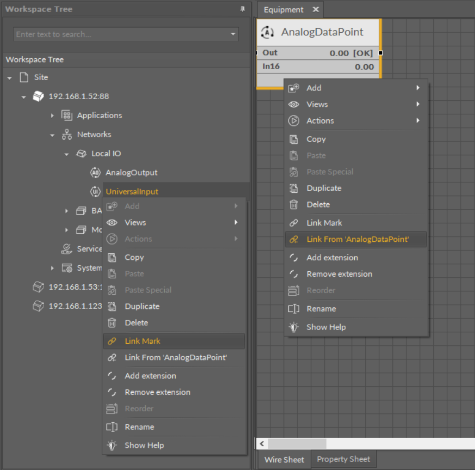Click the UniversalInput node icon
This screenshot has width=476, height=471.
tap(95, 192)
